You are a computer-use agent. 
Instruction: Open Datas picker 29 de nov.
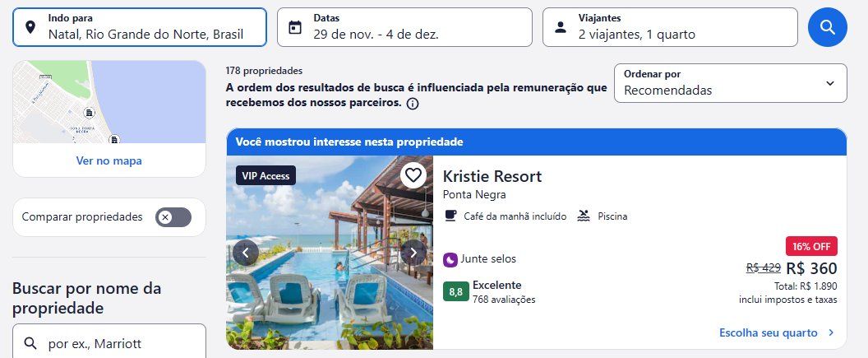(404, 27)
